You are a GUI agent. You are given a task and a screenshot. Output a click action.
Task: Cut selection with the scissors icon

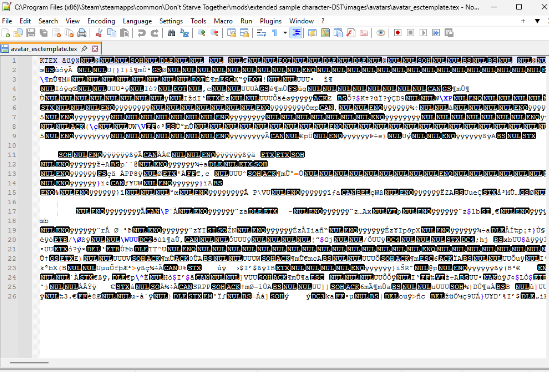[x=99, y=33]
